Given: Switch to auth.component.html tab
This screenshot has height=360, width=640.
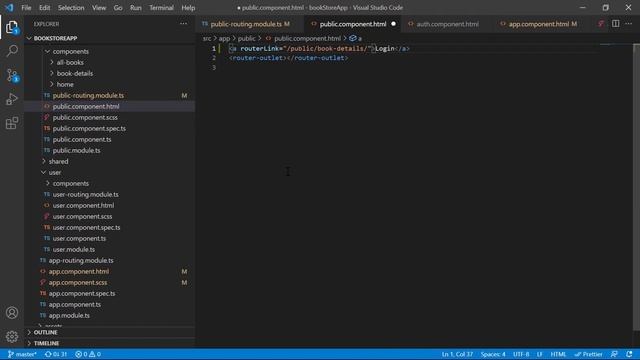Looking at the screenshot, I should 447,24.
